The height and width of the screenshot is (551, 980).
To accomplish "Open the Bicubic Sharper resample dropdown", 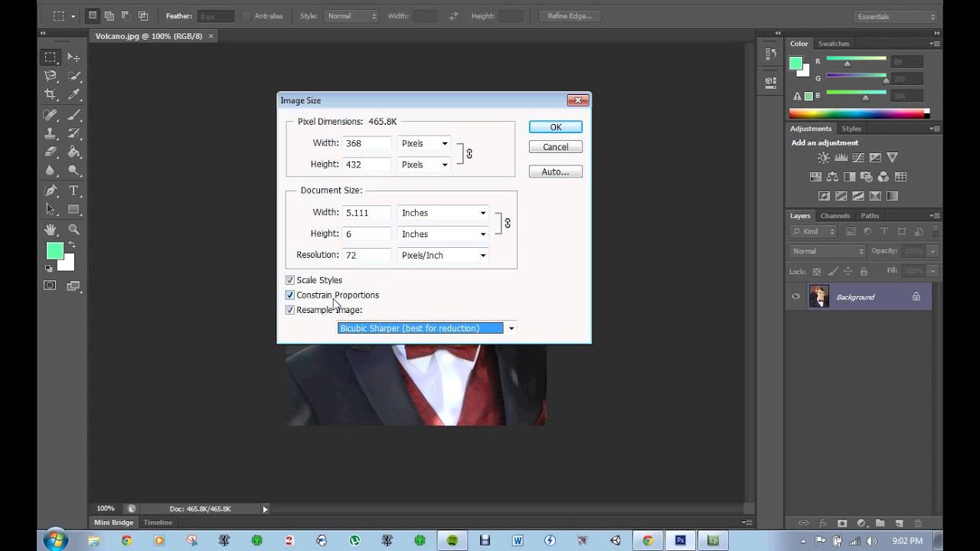I will click(427, 328).
